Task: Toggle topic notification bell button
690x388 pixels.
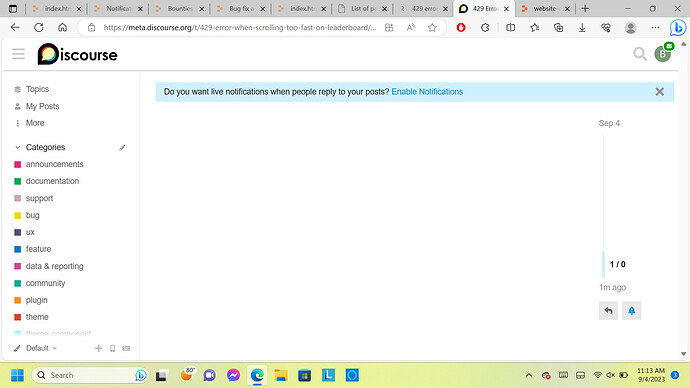Action: (x=631, y=311)
